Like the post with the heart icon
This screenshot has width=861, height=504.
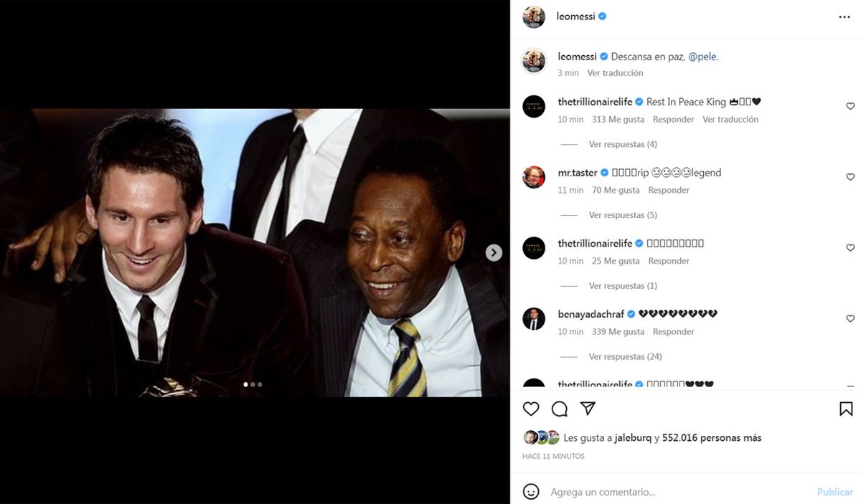pyautogui.click(x=531, y=409)
